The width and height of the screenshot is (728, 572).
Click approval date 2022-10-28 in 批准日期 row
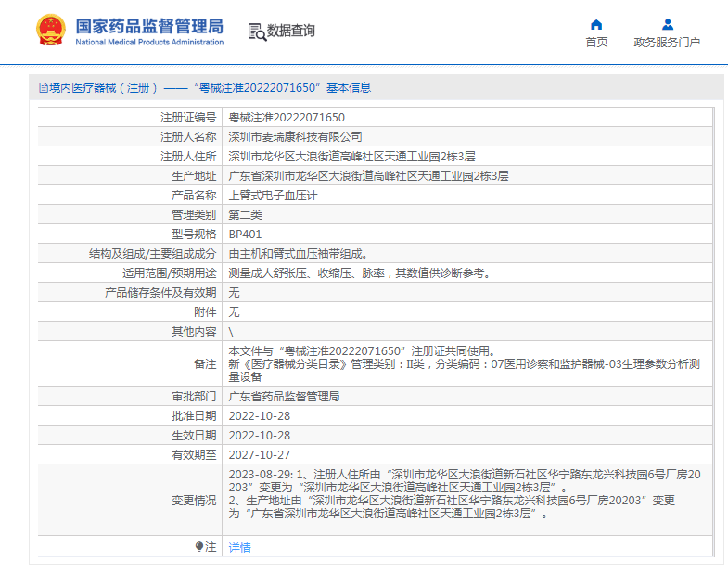coord(260,416)
